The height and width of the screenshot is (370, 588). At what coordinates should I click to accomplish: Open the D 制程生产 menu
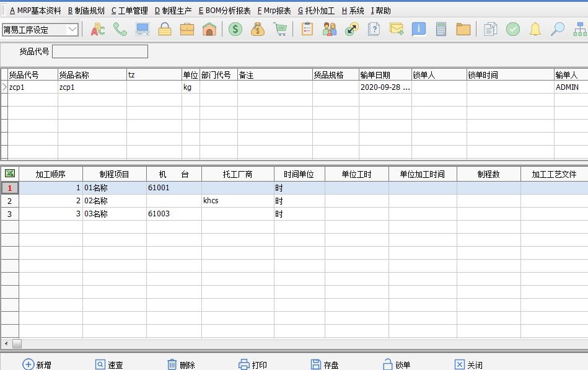[173, 11]
